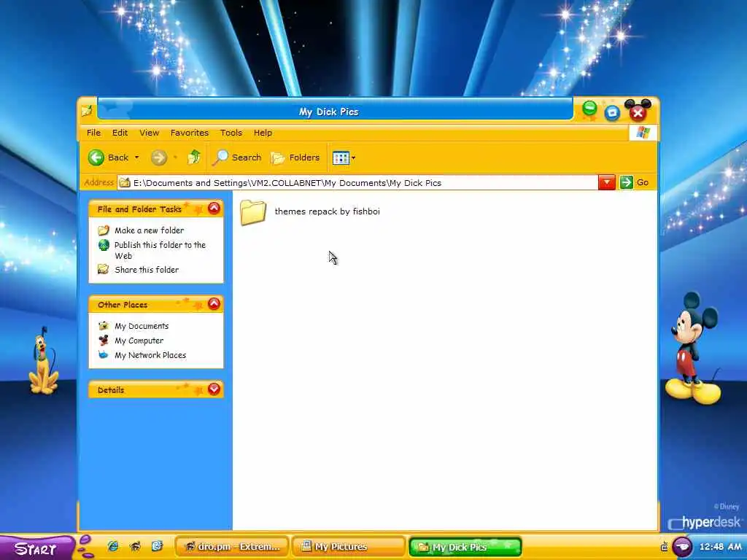Open the View menu
Image resolution: width=747 pixels, height=560 pixels.
tap(149, 133)
